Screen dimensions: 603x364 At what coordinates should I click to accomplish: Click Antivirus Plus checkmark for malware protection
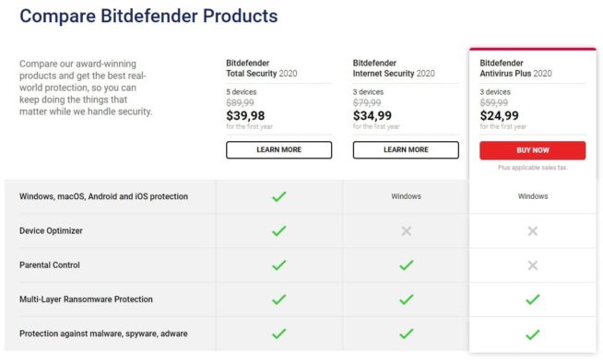point(533,335)
